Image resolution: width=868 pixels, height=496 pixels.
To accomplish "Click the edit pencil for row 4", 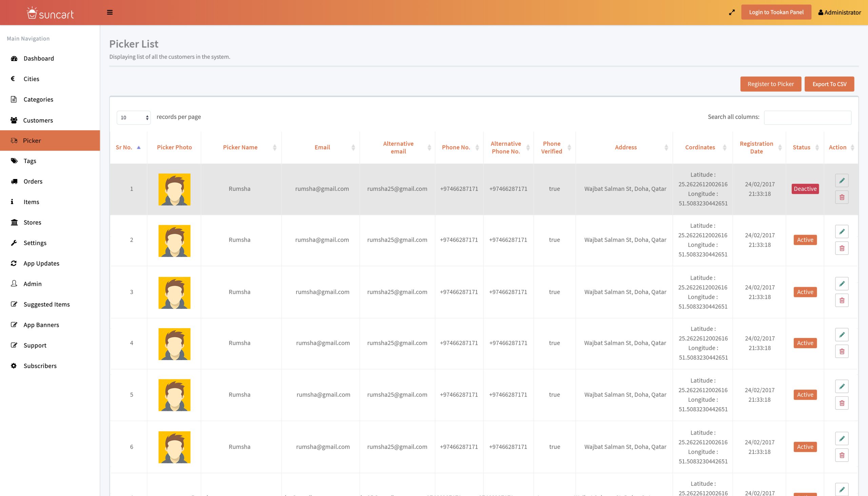I will coord(842,335).
